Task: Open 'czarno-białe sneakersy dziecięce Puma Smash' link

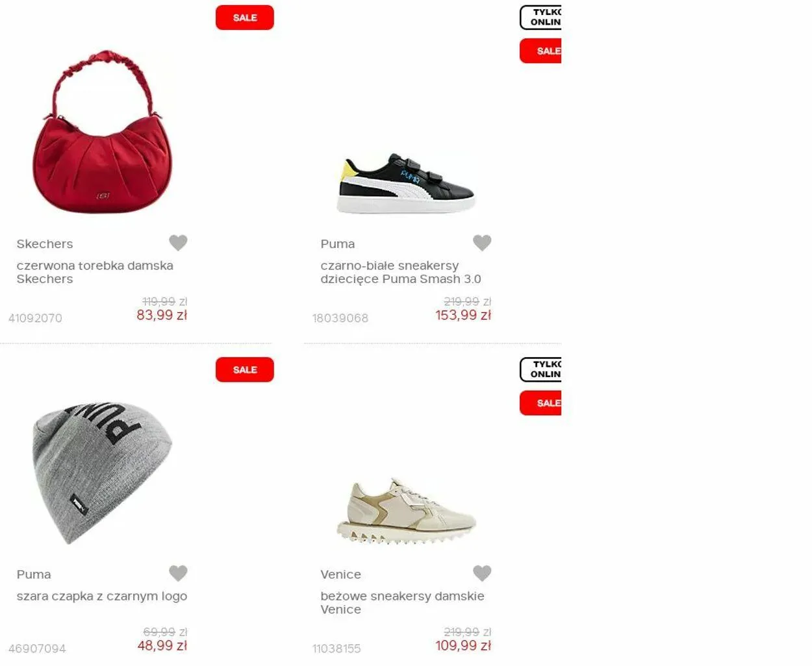Action: tap(401, 272)
